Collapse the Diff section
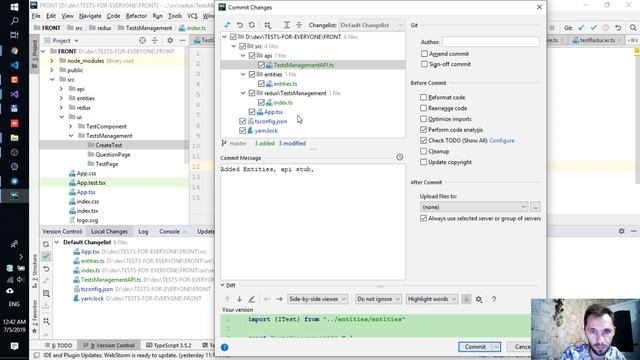 223,285
